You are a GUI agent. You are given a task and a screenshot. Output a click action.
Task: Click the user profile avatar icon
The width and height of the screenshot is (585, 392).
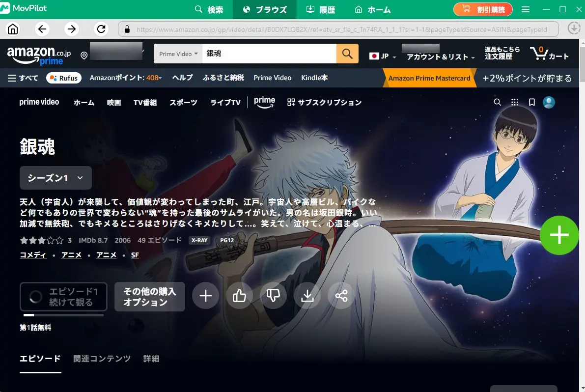pyautogui.click(x=549, y=102)
